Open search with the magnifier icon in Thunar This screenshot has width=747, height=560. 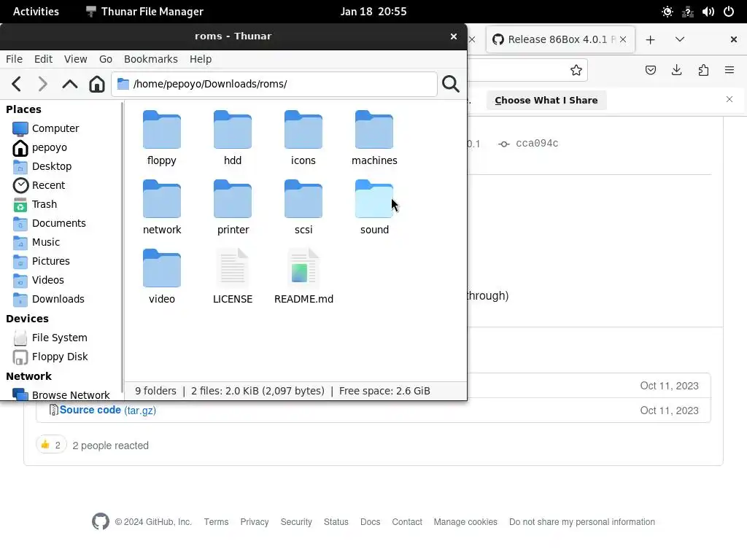[451, 85]
